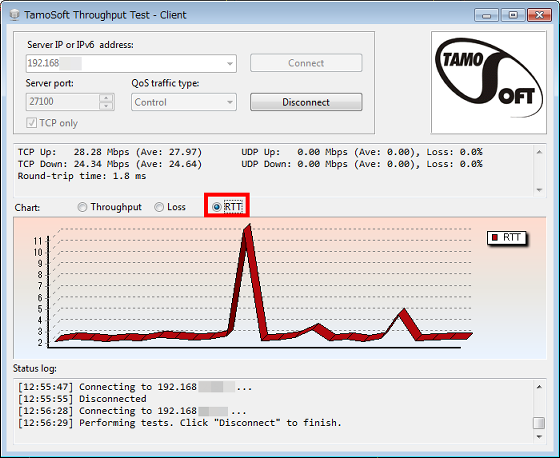Click the 'Round-trip time: 1.8 ms' text
This screenshot has height=458, width=560.
tap(82, 176)
